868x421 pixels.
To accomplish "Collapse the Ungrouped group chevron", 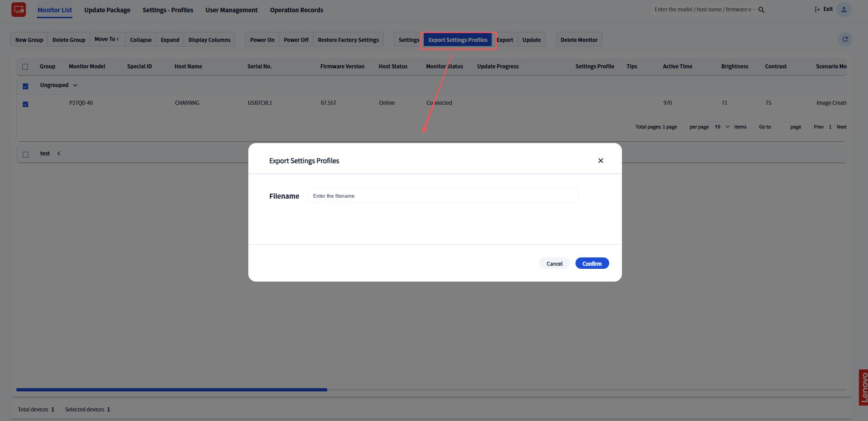I will [75, 85].
